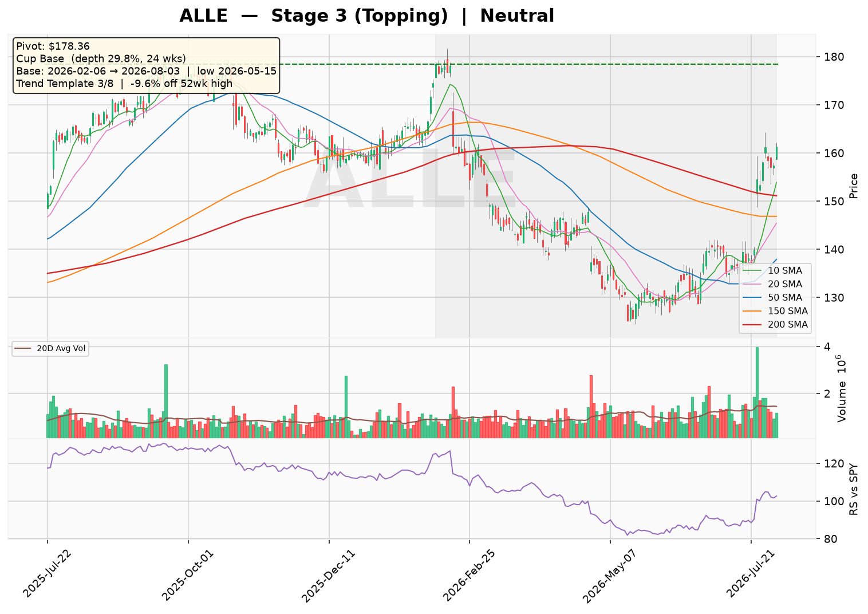Click the 130 price axis tick
Screen dimensions: 868x614
(834, 297)
